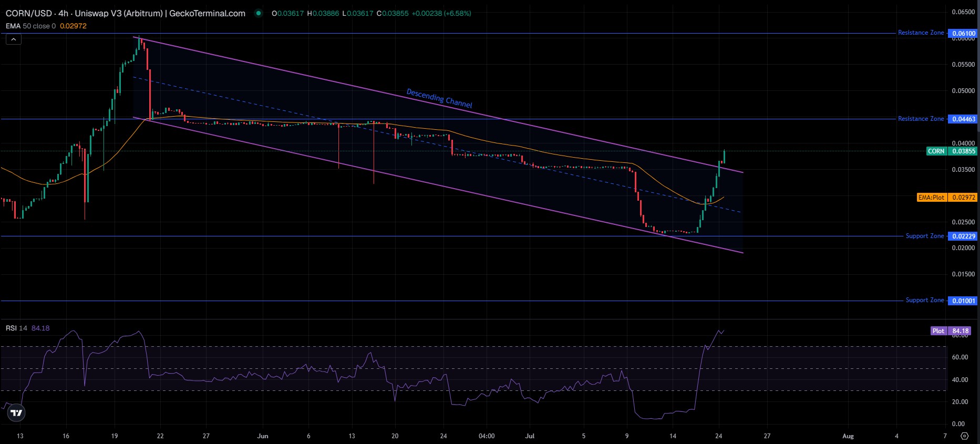Click the EMA:Plot price tag 0.02972

(x=947, y=198)
